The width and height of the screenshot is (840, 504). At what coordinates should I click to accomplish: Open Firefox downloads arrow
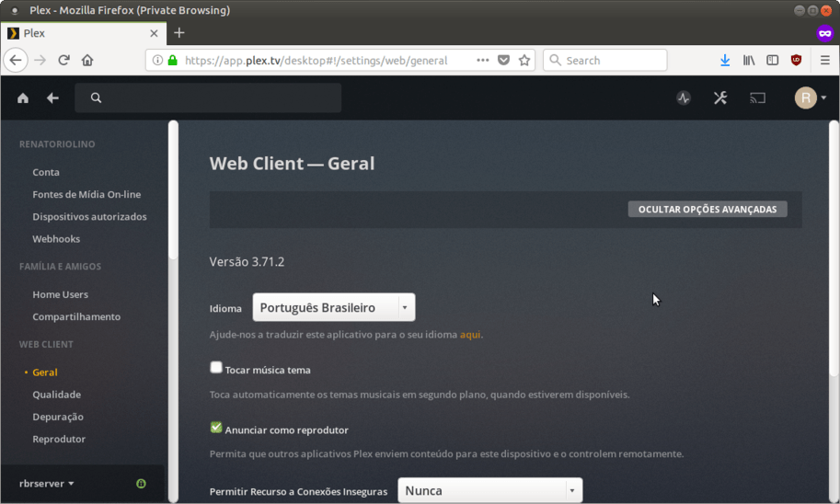point(725,60)
